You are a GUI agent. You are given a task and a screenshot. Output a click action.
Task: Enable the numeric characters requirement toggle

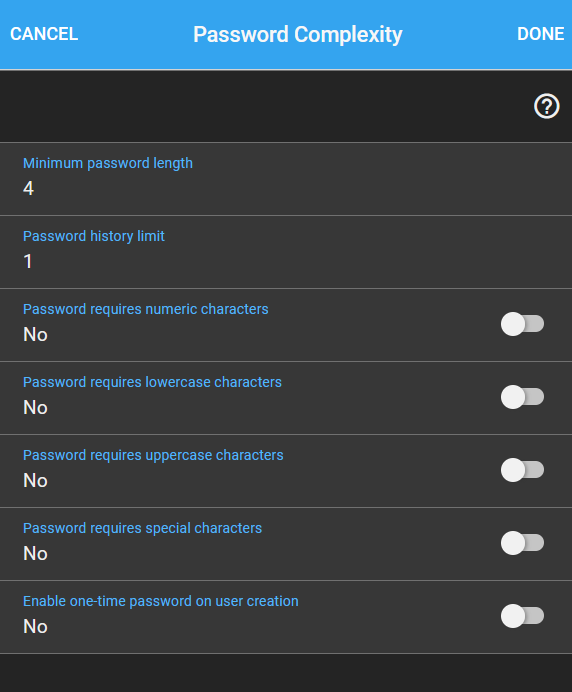[522, 324]
